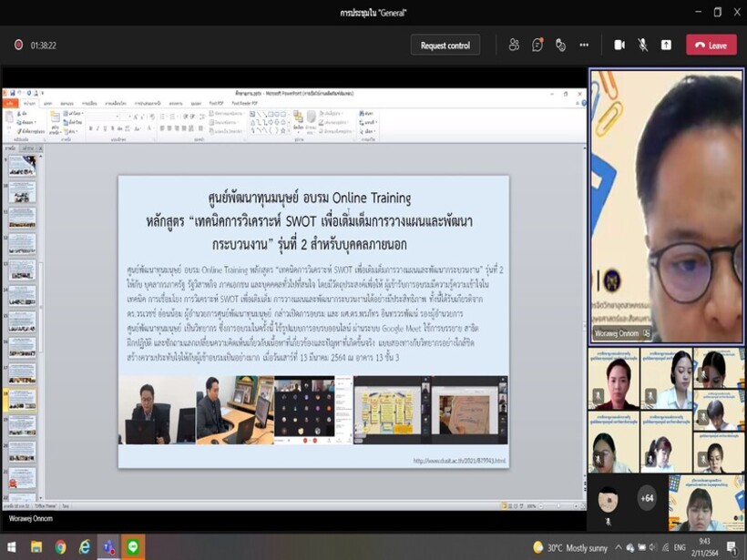
Task: Click the Undo icon in shared PowerPoint
Action: tap(19, 93)
